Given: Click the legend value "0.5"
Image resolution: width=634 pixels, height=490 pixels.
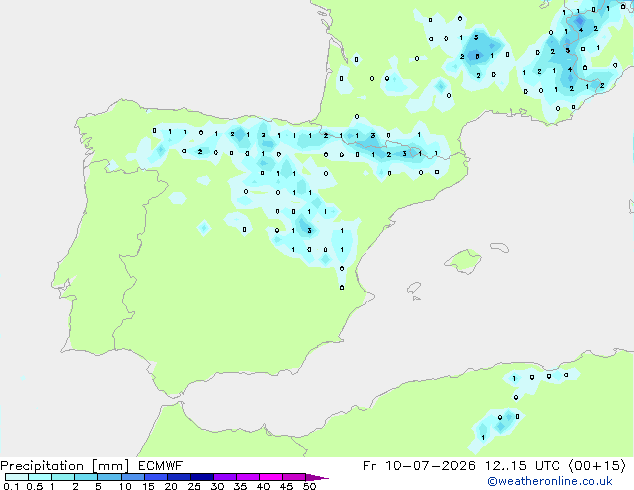Looking at the screenshot, I should tap(34, 486).
